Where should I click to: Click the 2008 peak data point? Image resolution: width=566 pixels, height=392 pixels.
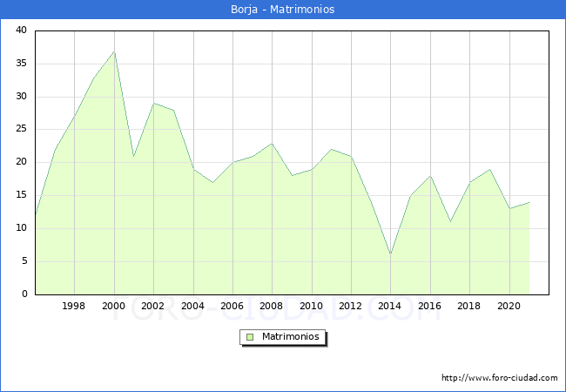(273, 144)
